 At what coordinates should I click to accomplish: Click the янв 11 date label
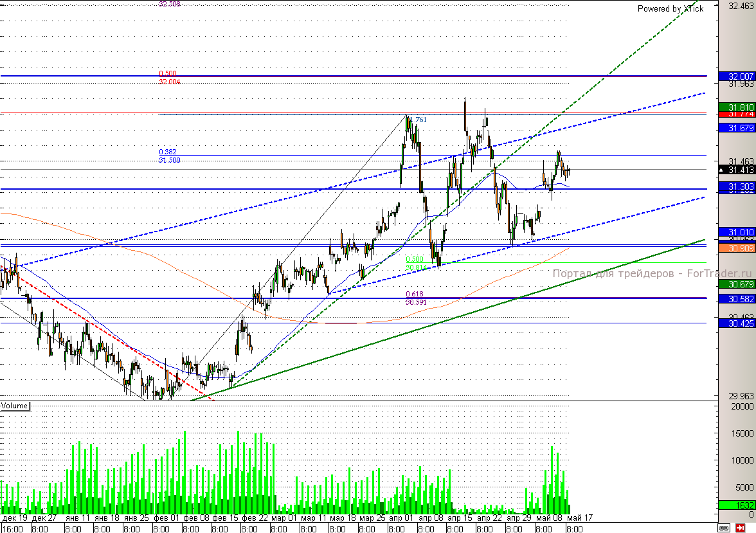78,518
